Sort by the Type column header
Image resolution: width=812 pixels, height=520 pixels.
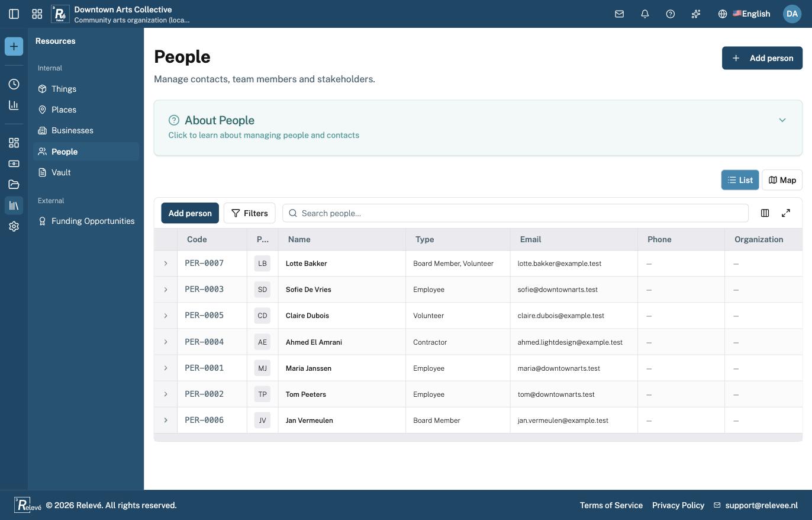[x=458, y=239]
